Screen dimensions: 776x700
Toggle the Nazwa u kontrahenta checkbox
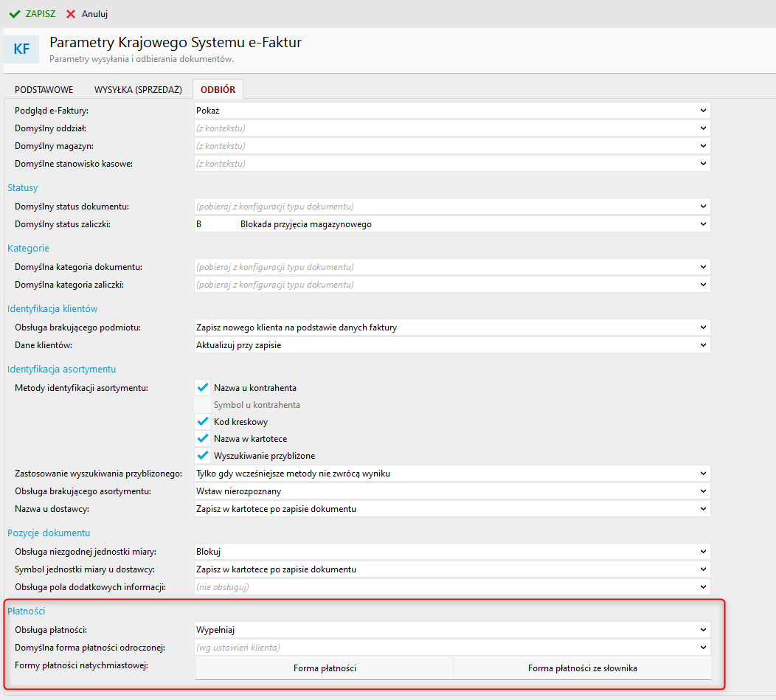pyautogui.click(x=203, y=387)
